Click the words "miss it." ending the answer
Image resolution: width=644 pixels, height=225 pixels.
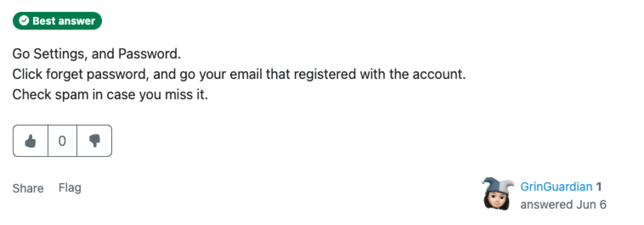186,95
